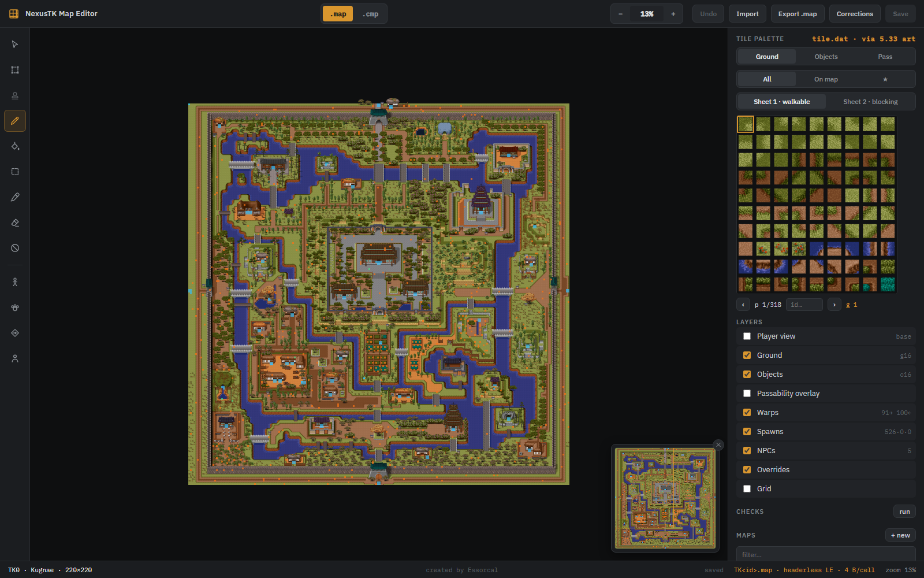Choose the diamond arrow warp tool
The height and width of the screenshot is (578, 924).
click(x=15, y=333)
